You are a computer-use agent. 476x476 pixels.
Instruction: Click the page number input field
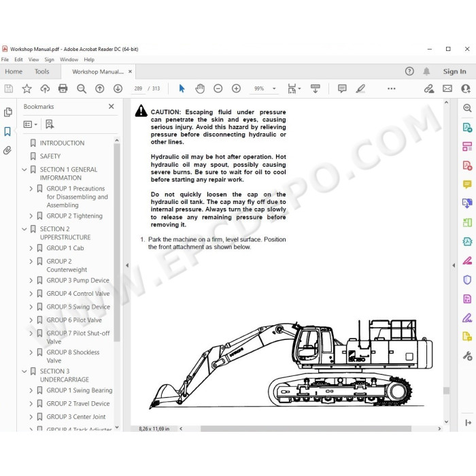(138, 88)
